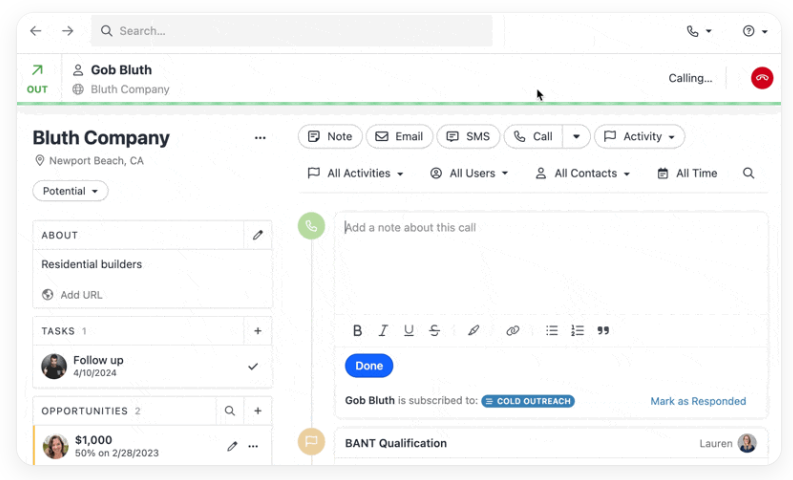Image resolution: width=793 pixels, height=480 pixels.
Task: Hang up the call with red button
Action: pos(762,78)
